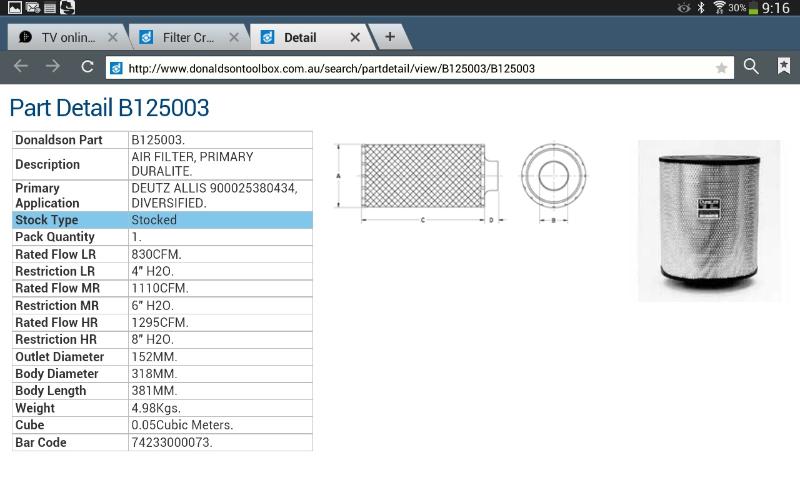Image resolution: width=800 pixels, height=500 pixels.
Task: Select the 152MM. outlet diameter value
Action: click(154, 357)
